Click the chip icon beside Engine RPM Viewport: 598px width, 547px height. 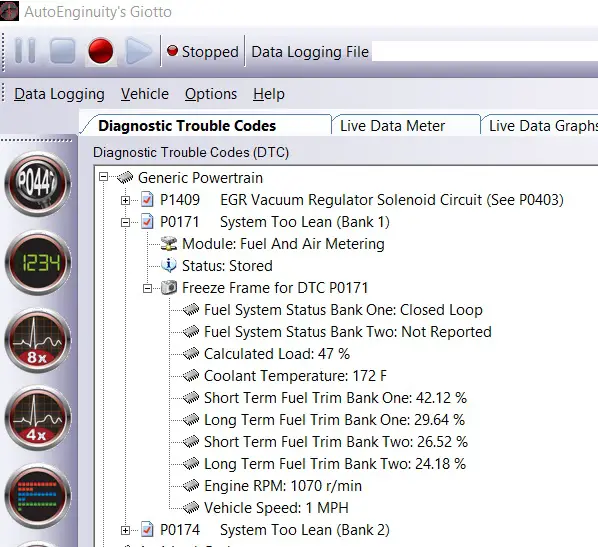tap(191, 486)
